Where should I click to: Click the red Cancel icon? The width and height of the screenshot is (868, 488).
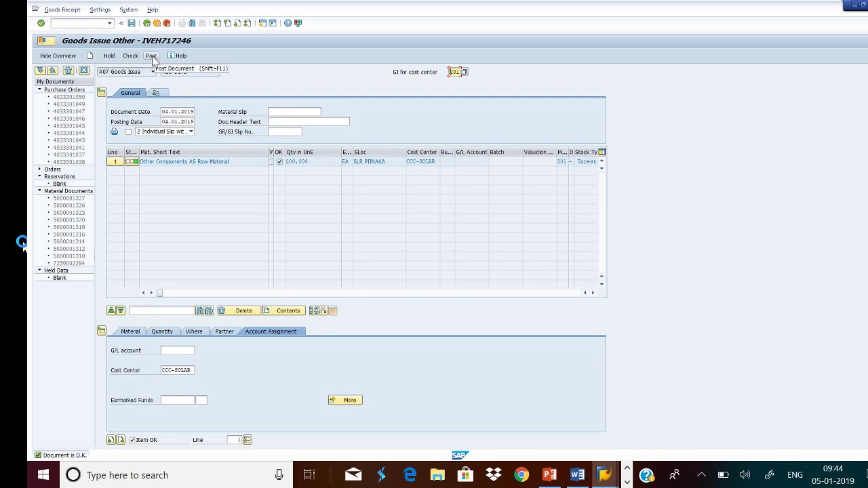(x=167, y=23)
